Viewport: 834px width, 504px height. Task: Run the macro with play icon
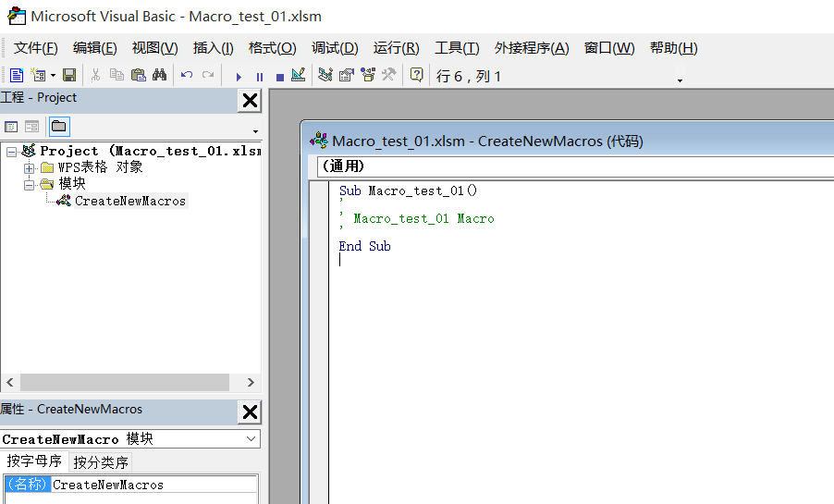pos(239,77)
